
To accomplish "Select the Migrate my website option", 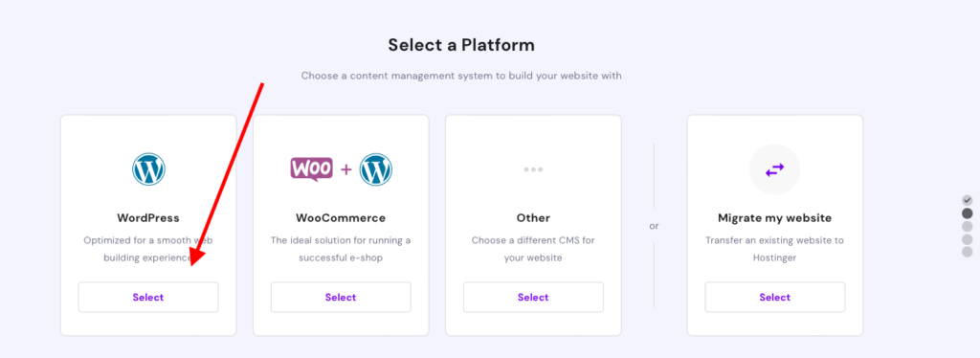I will tap(775, 298).
